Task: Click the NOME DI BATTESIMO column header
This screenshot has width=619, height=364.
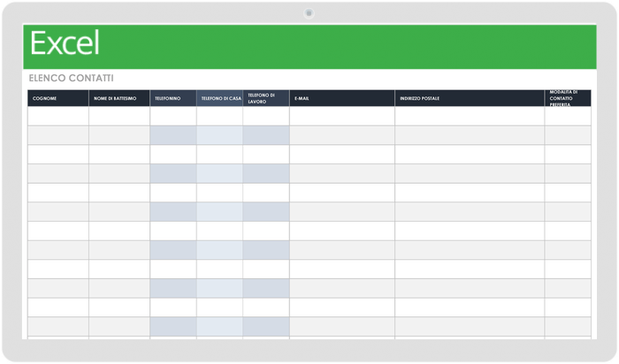Action: click(119, 98)
